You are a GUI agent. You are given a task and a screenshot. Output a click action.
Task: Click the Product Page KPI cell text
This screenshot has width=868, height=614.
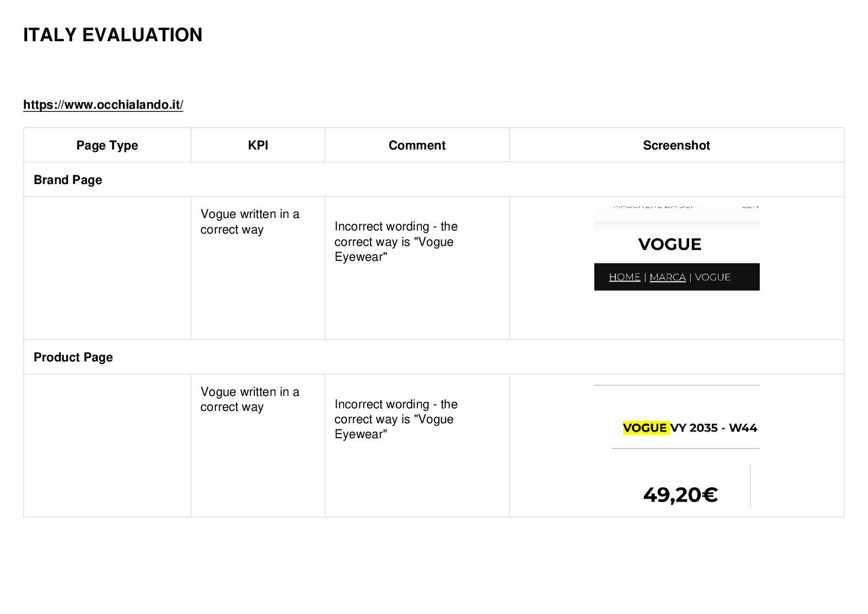click(250, 400)
